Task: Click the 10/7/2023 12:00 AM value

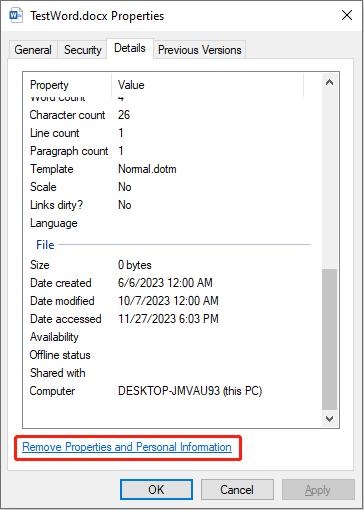Action: 168,301
